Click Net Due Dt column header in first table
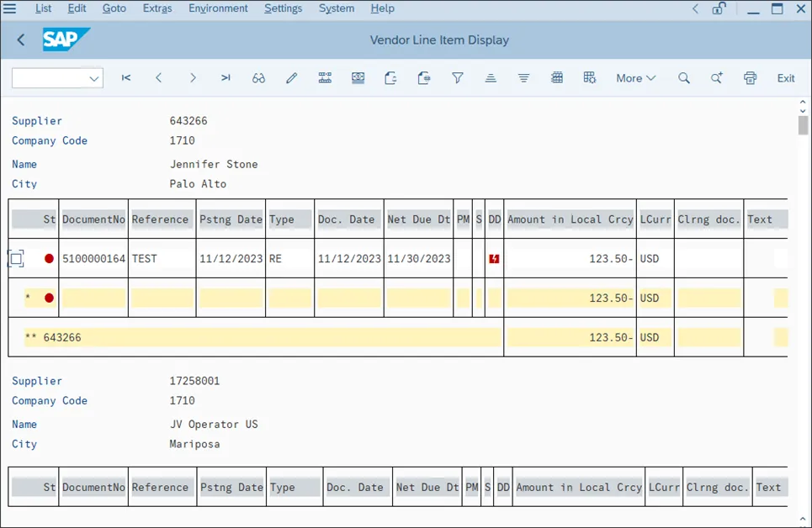This screenshot has width=812, height=528. [418, 219]
